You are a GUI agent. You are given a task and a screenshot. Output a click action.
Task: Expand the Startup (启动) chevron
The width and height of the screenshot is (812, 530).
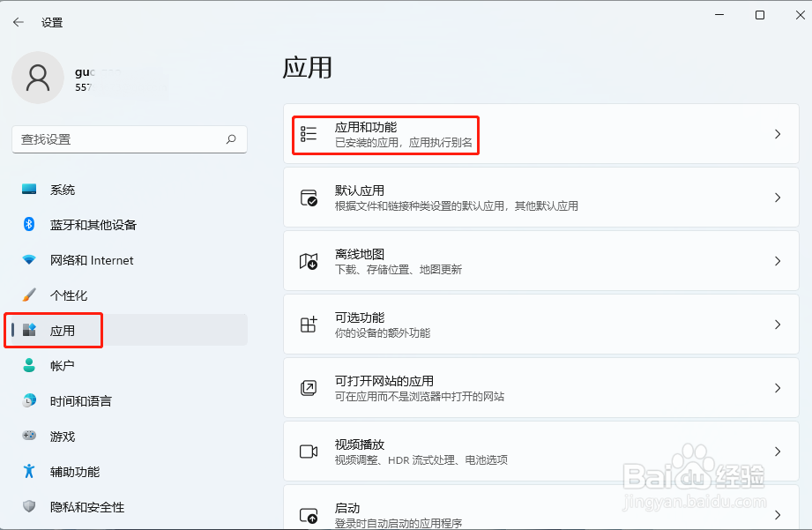778,514
